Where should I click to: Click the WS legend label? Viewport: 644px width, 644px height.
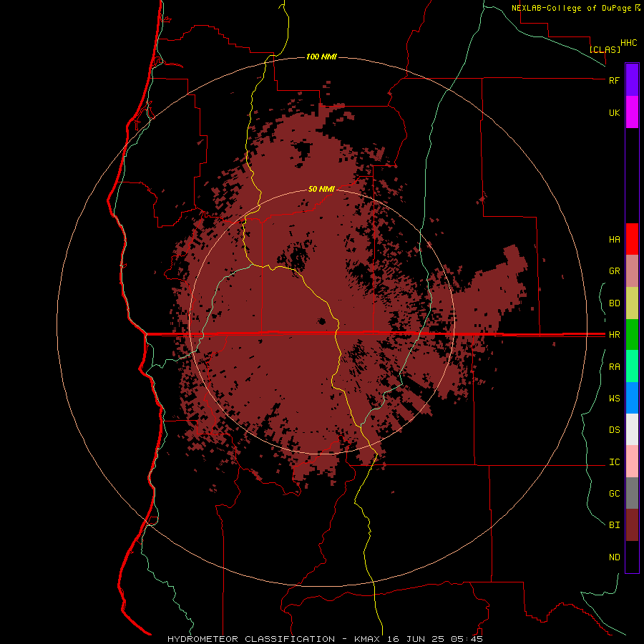click(x=614, y=399)
